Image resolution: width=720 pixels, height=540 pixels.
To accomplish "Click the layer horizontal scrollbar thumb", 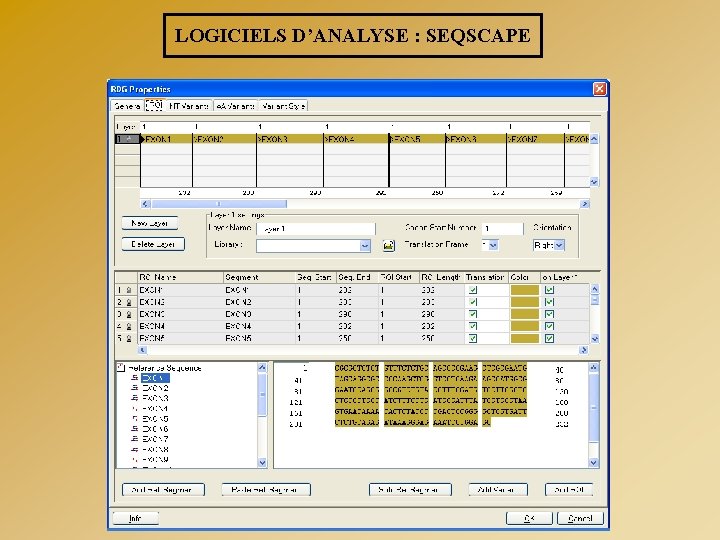I will 219,204.
